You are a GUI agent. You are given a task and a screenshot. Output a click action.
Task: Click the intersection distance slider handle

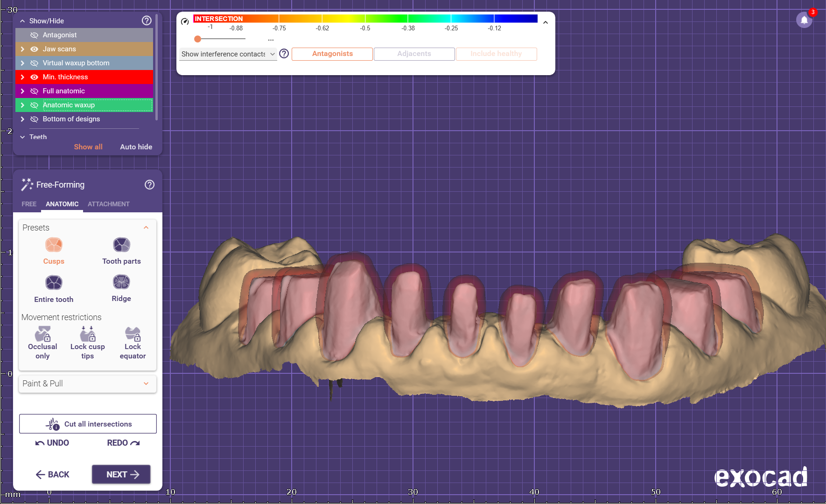coord(198,39)
